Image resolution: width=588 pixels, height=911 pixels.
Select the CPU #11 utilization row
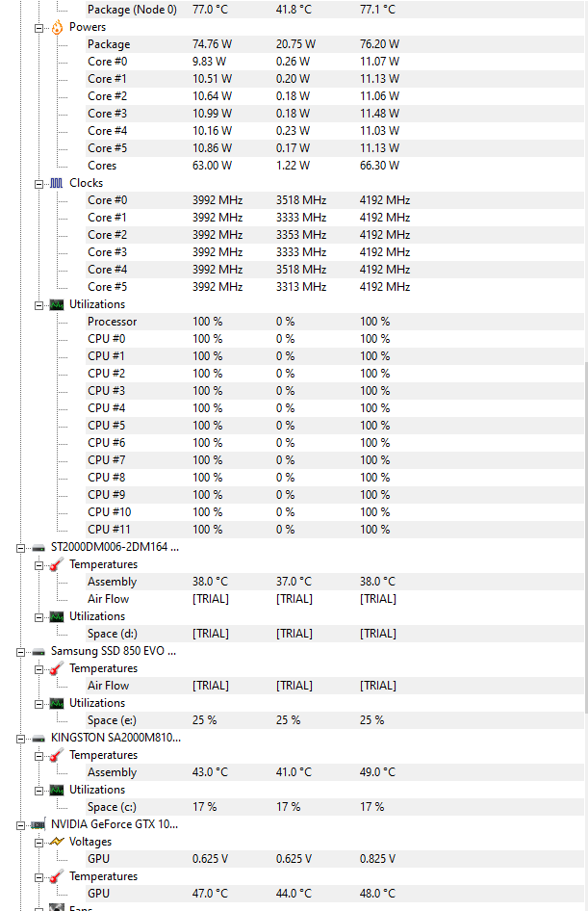click(x=109, y=530)
